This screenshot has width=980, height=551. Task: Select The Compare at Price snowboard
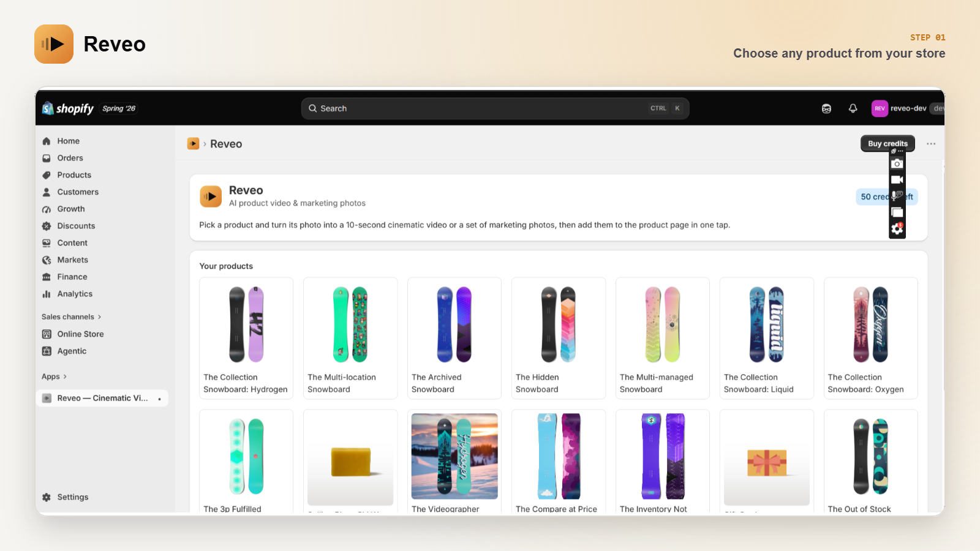tap(559, 462)
